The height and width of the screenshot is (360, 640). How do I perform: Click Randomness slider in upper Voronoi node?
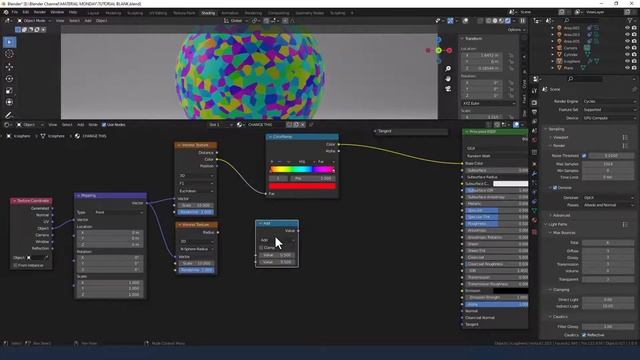point(196,212)
